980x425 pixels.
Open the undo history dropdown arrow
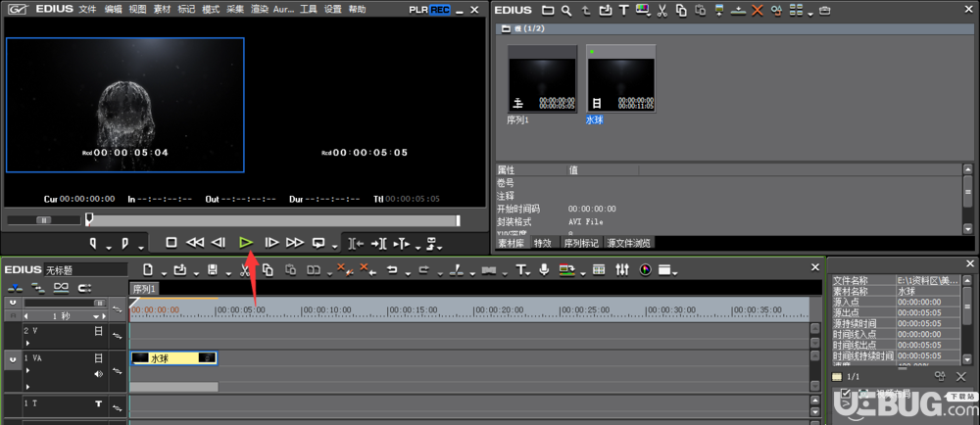click(408, 272)
